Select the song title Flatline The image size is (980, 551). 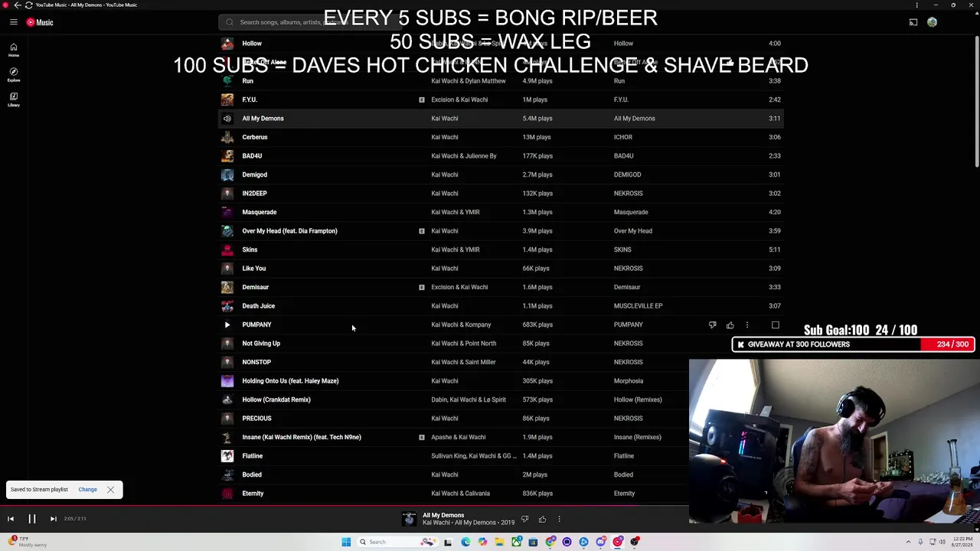tap(252, 456)
